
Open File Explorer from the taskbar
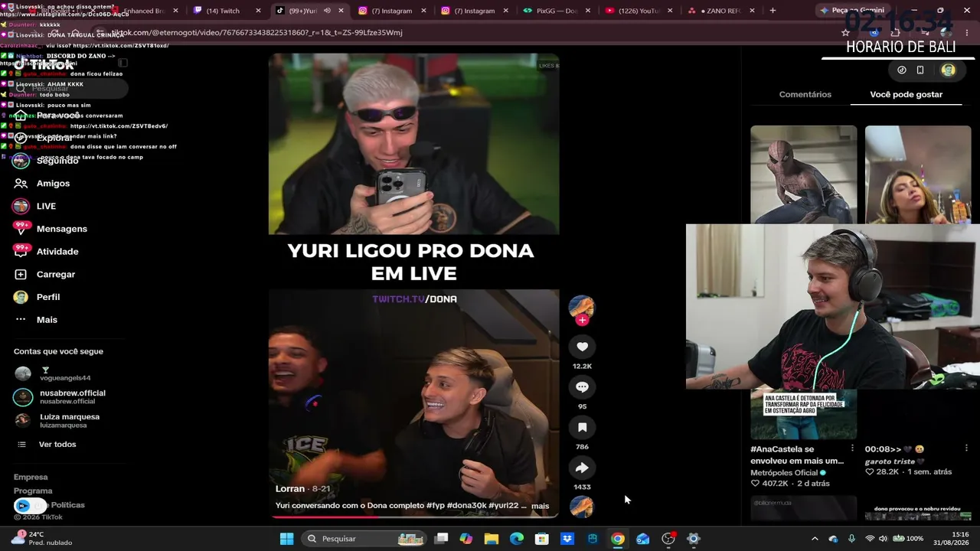[492, 539]
